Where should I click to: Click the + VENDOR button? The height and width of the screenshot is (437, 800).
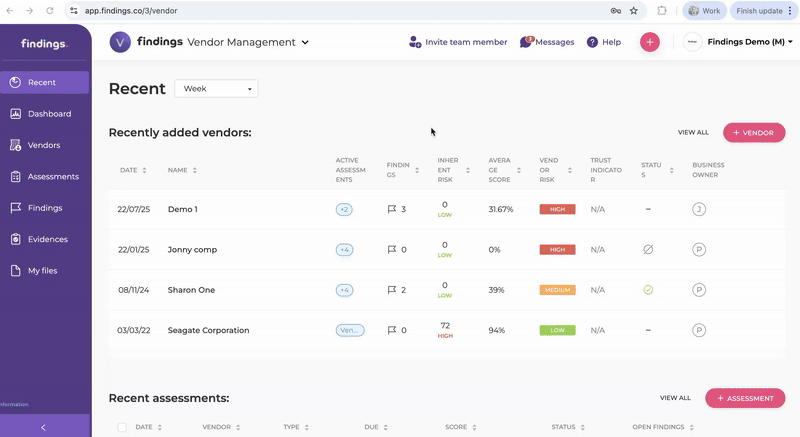[x=754, y=132]
